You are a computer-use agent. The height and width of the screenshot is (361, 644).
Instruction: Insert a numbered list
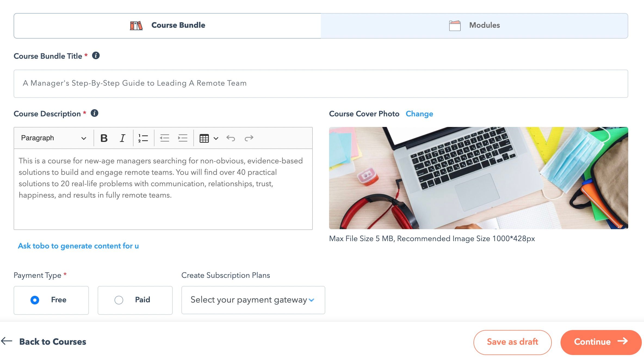(x=143, y=138)
